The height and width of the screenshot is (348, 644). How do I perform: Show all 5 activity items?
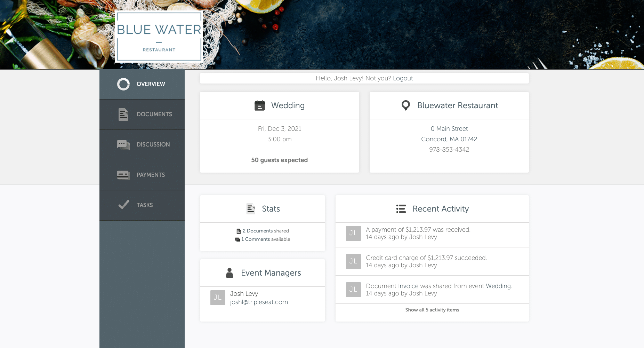click(432, 310)
